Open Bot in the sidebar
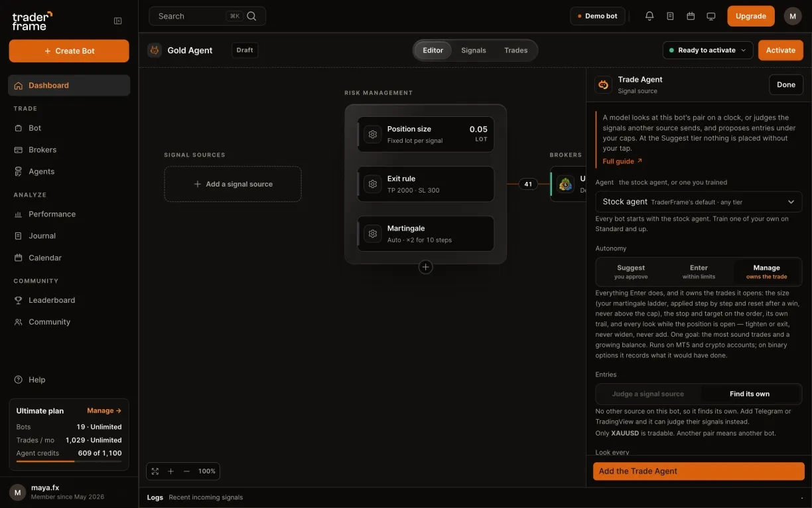 tap(69, 127)
